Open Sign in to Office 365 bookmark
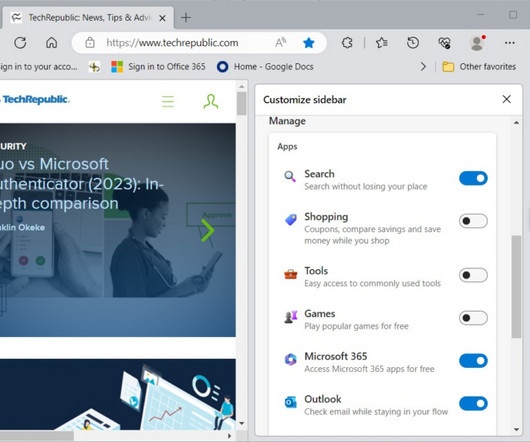Viewport: 530px width, 442px height. (x=158, y=67)
